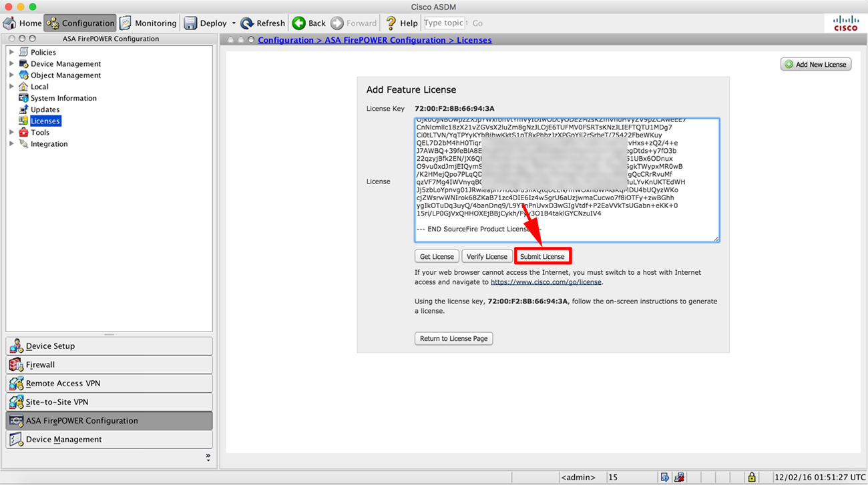Image resolution: width=868 pixels, height=485 pixels.
Task: Click the Configuration > ASA FirePOWER breadcrumb link
Action: point(375,40)
